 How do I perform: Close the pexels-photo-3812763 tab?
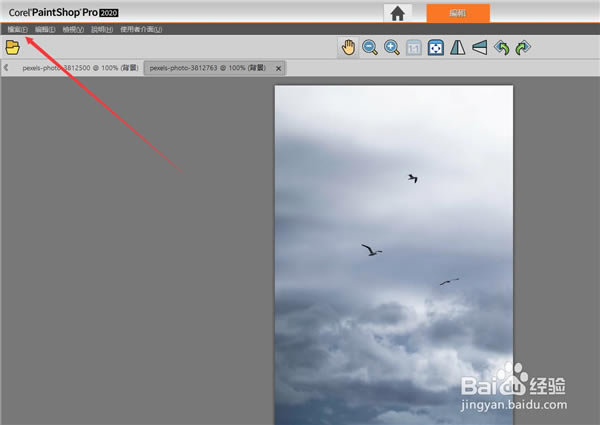coord(279,68)
